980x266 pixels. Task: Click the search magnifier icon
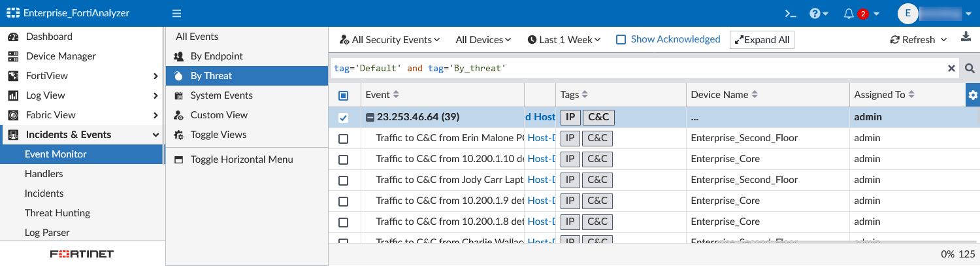970,68
